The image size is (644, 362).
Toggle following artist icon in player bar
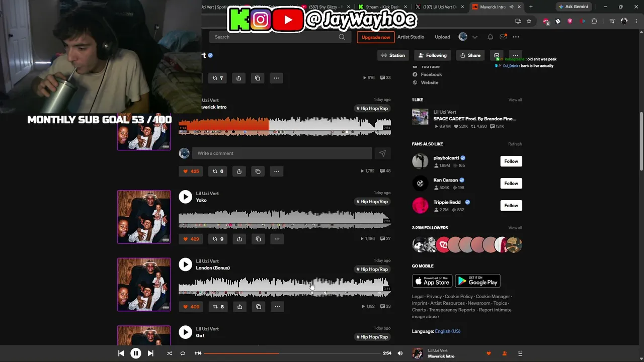[505, 353]
